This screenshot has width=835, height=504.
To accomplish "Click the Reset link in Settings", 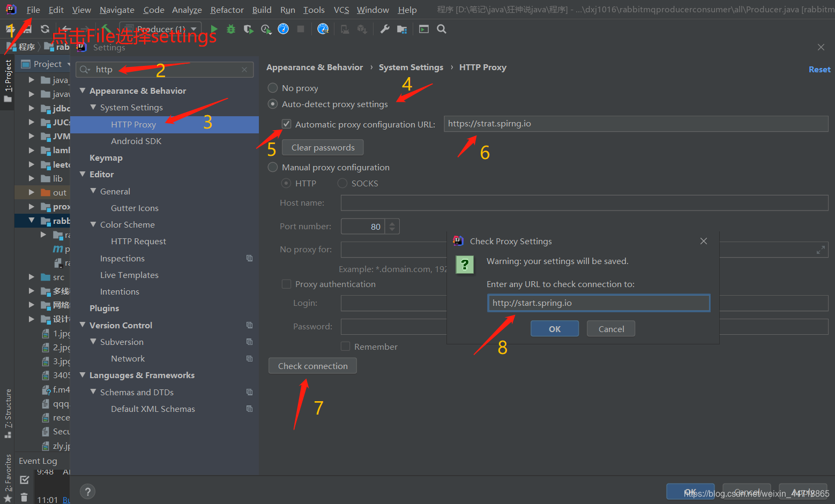I will 819,70.
